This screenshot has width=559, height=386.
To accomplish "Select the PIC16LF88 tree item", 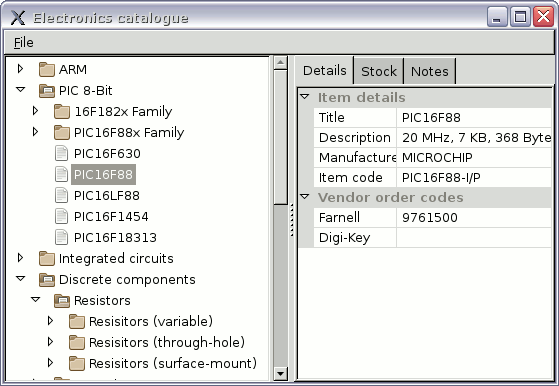I will point(107,196).
